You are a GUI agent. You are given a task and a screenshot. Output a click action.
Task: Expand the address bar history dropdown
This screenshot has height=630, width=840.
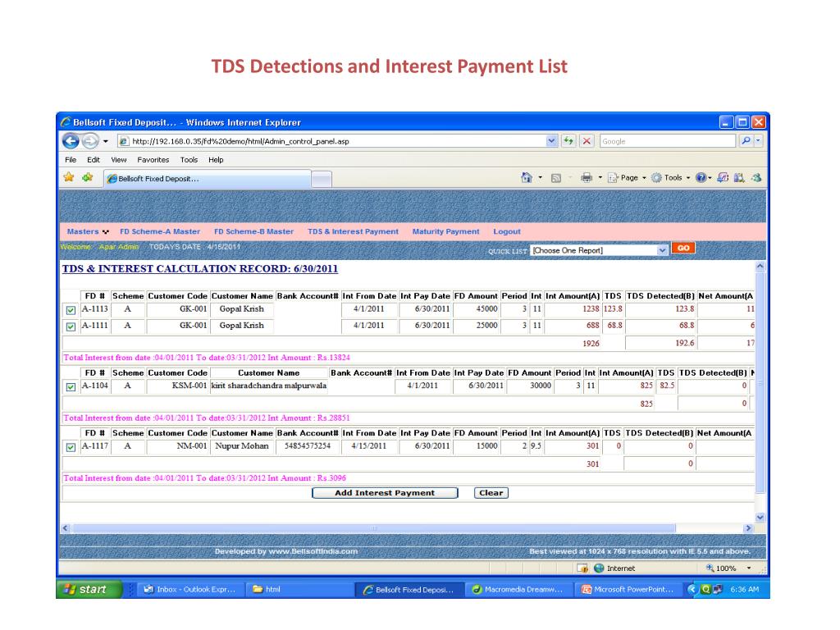[551, 141]
